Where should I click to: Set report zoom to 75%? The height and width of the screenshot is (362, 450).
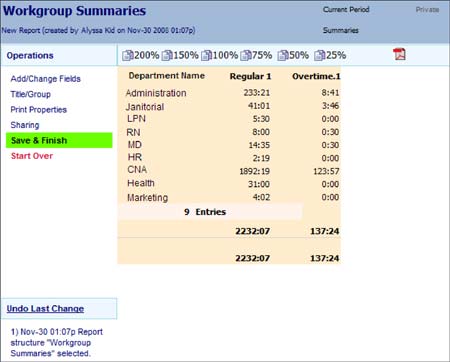pyautogui.click(x=256, y=55)
